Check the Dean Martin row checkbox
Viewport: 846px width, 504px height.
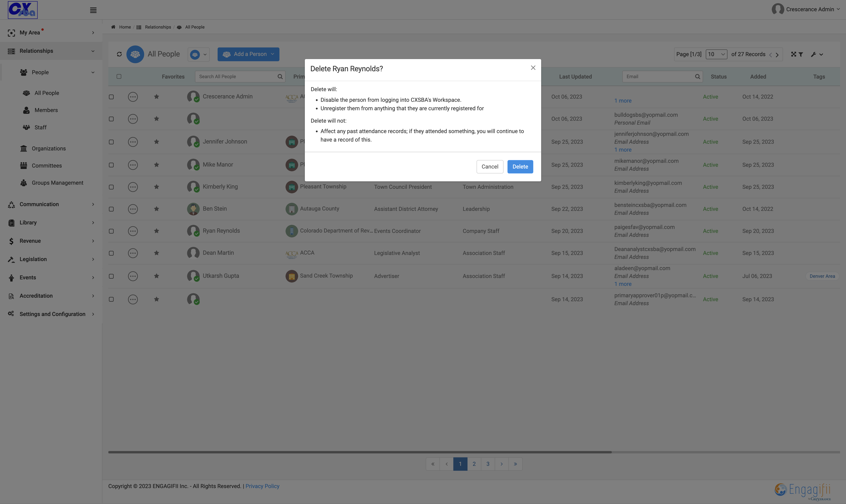111,253
